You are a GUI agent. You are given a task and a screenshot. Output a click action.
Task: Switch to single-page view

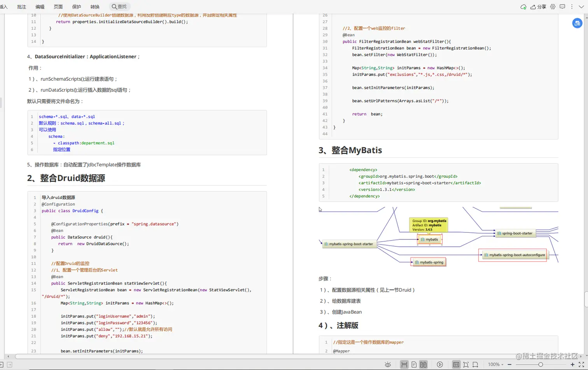[414, 365]
